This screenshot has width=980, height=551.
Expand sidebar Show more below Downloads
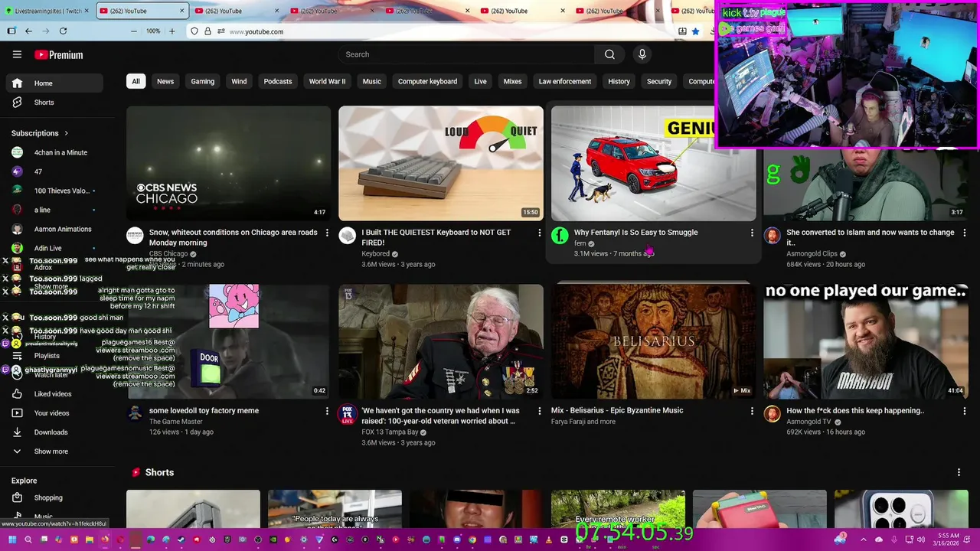tap(54, 452)
